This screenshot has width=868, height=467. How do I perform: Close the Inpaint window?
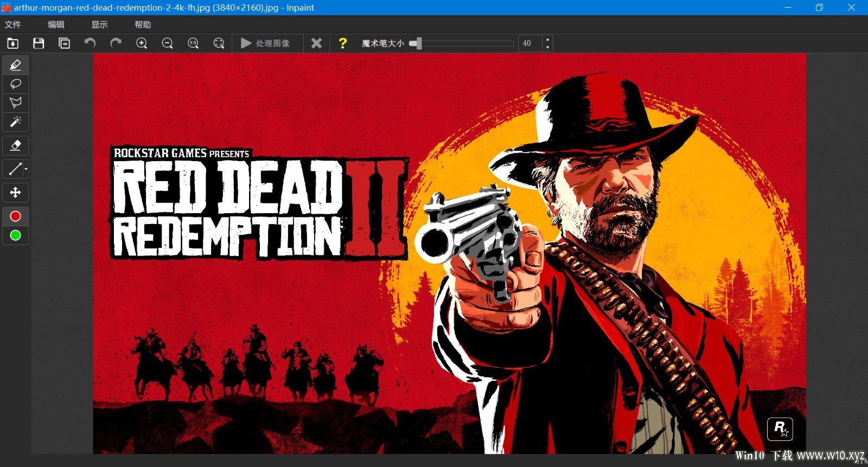(x=851, y=8)
